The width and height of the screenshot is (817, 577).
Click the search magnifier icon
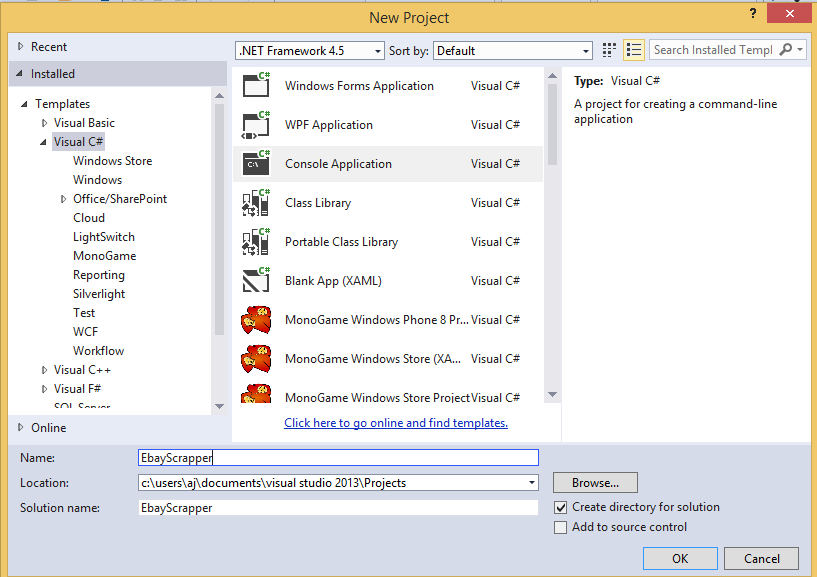(x=785, y=50)
